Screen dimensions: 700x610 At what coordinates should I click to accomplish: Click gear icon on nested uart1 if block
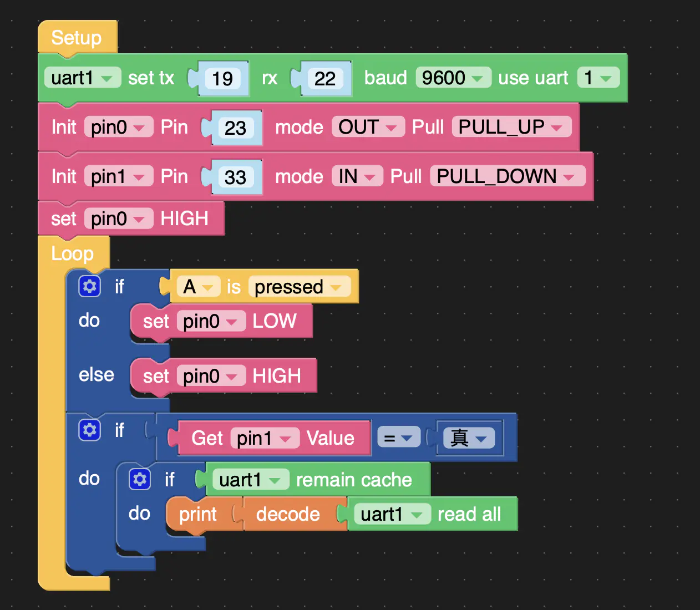tap(139, 479)
